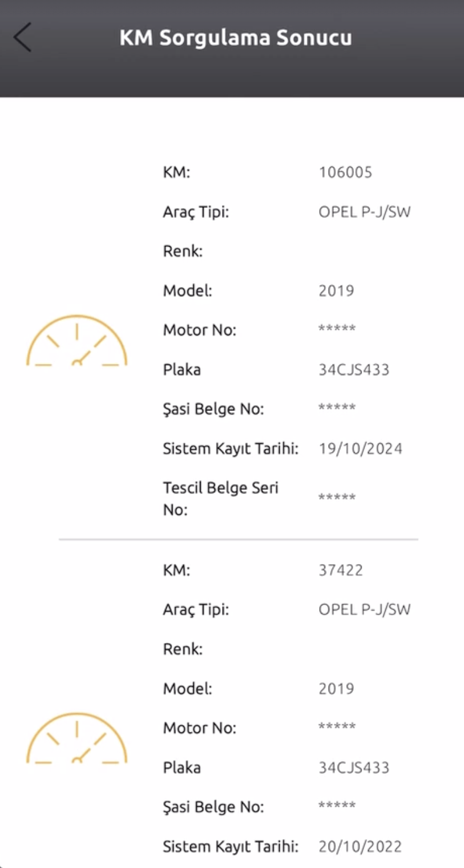The height and width of the screenshot is (868, 464).
Task: Tap the masked Motor No in the second record
Action: tap(337, 727)
